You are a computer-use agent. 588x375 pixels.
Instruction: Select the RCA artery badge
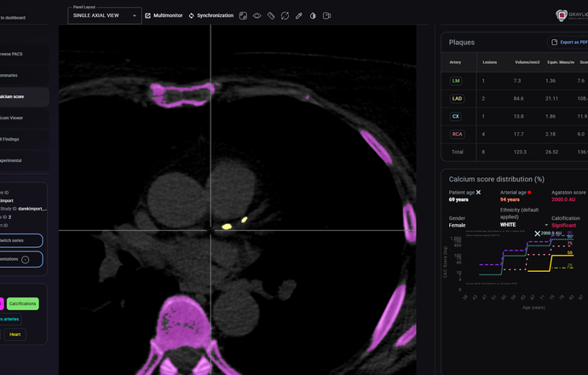(x=457, y=135)
